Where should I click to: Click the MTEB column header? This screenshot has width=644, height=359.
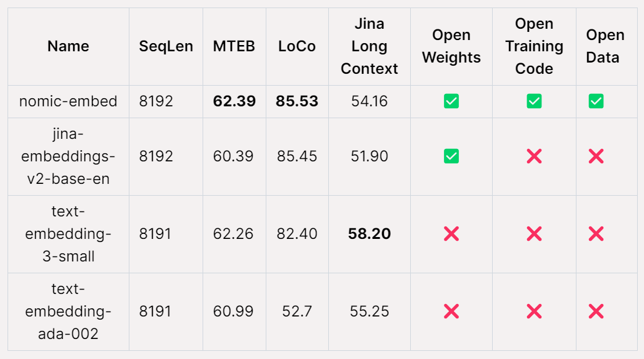234,46
